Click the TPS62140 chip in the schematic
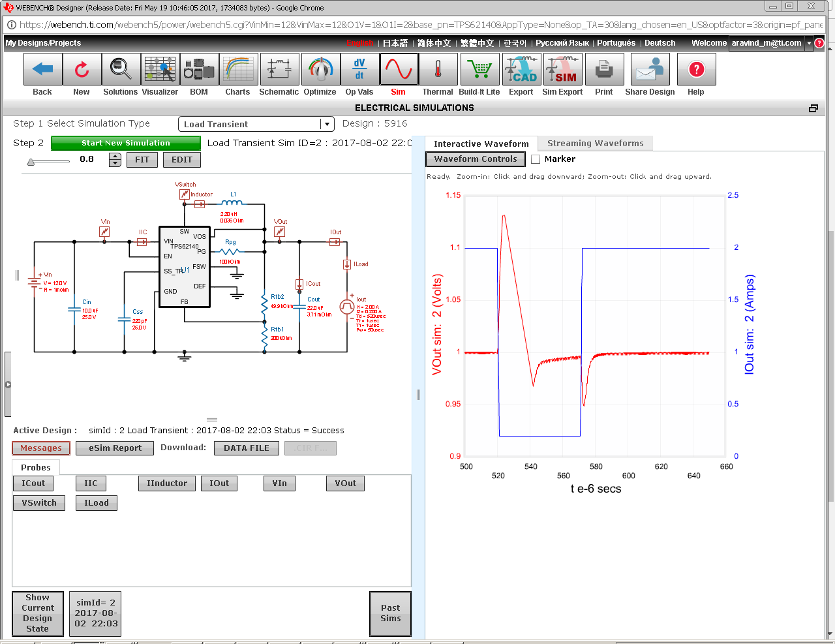Screen dimensions: 835x644 point(185,267)
